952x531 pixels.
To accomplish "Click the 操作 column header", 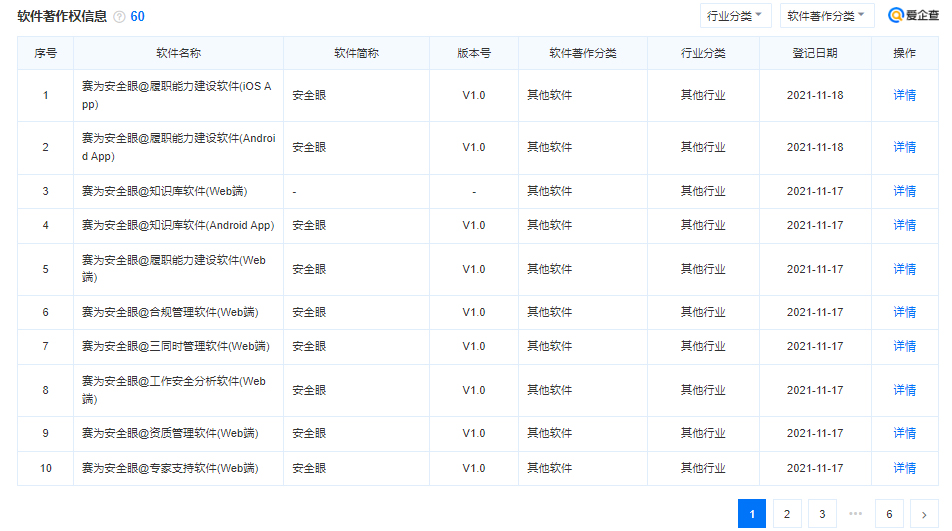I will pos(904,53).
